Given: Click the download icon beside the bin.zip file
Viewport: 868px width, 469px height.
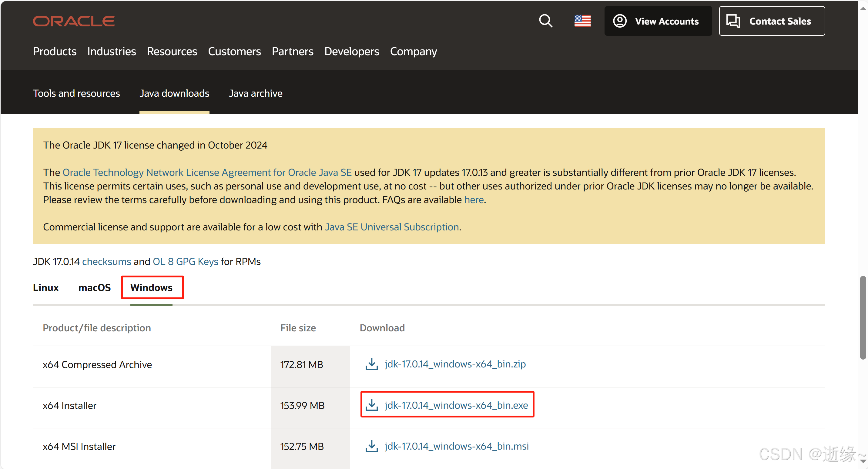Looking at the screenshot, I should [x=371, y=364].
